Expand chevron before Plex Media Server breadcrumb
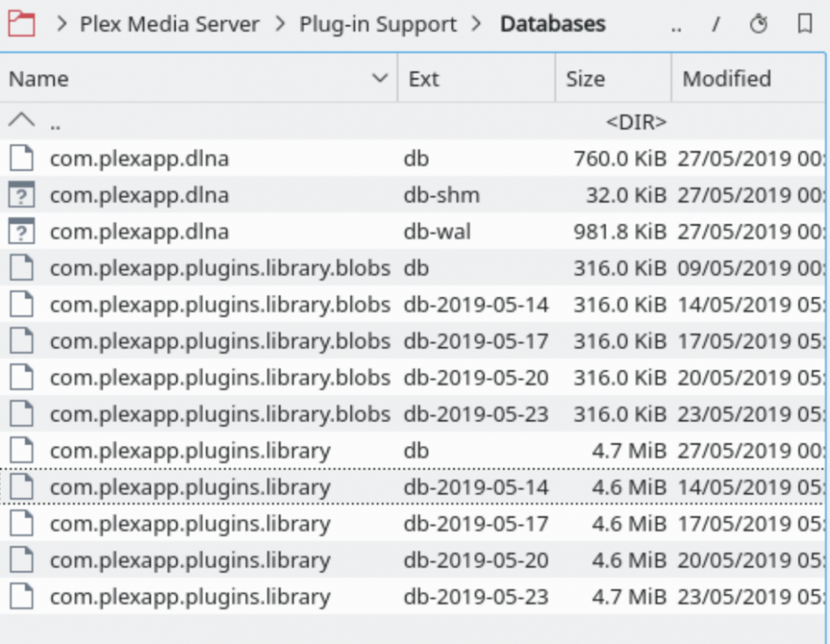The width and height of the screenshot is (830, 644). (x=62, y=24)
